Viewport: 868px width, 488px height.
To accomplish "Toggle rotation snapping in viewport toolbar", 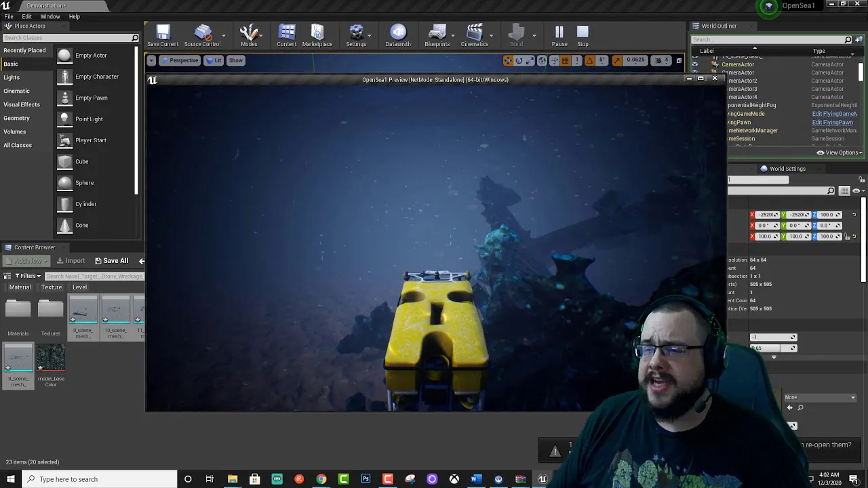I will [x=589, y=60].
